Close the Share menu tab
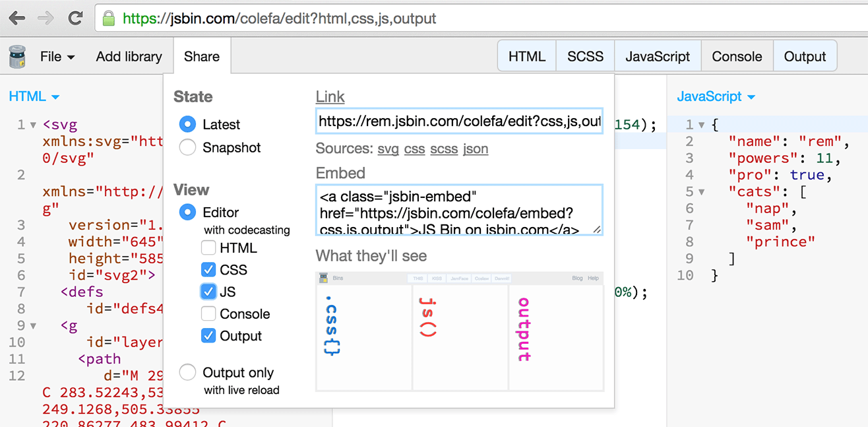Screen dimensions: 868x427 [x=202, y=57]
